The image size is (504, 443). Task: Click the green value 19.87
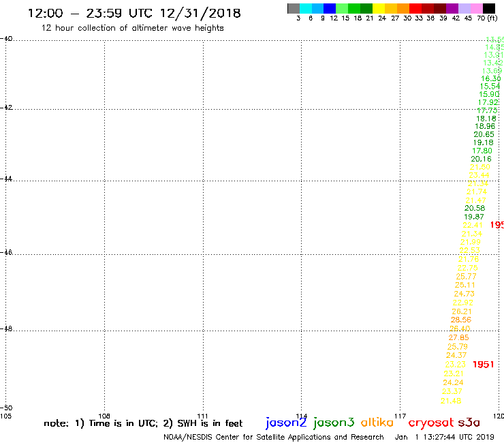tap(474, 217)
